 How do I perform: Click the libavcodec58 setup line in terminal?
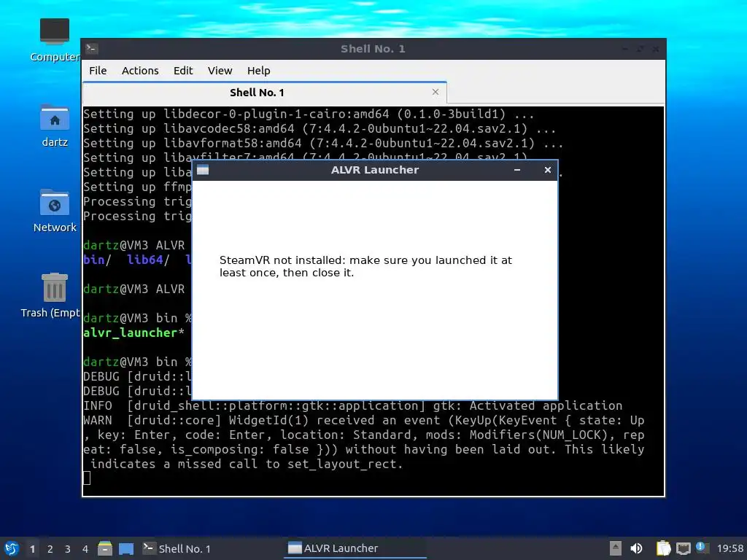tap(320, 128)
